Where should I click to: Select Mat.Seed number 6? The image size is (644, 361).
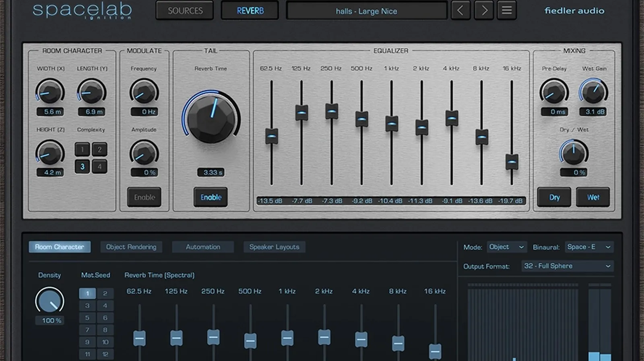(105, 317)
